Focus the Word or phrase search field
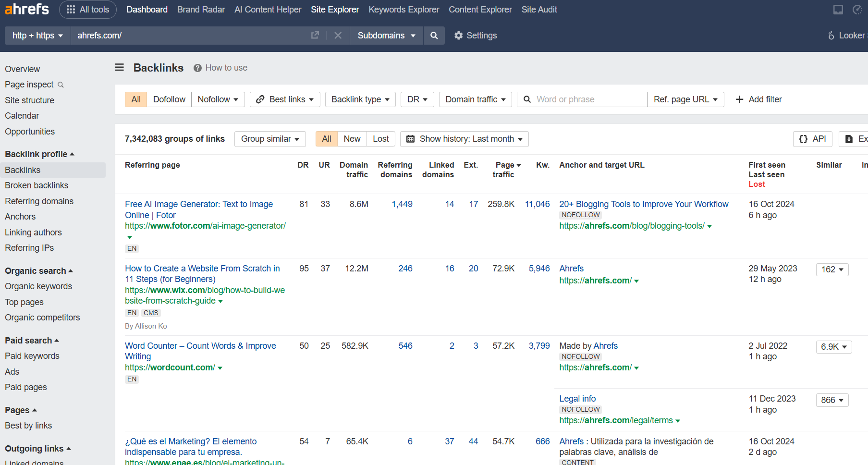The height and width of the screenshot is (465, 868). [x=582, y=99]
